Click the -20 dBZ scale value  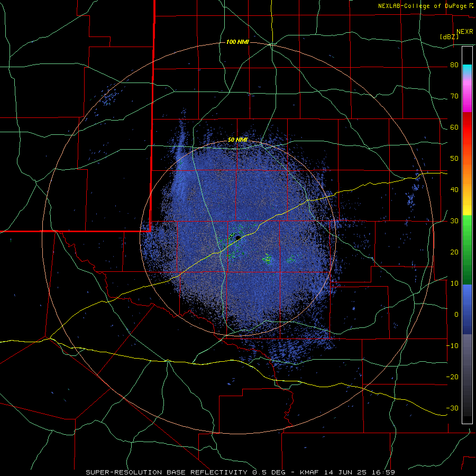coord(452,377)
